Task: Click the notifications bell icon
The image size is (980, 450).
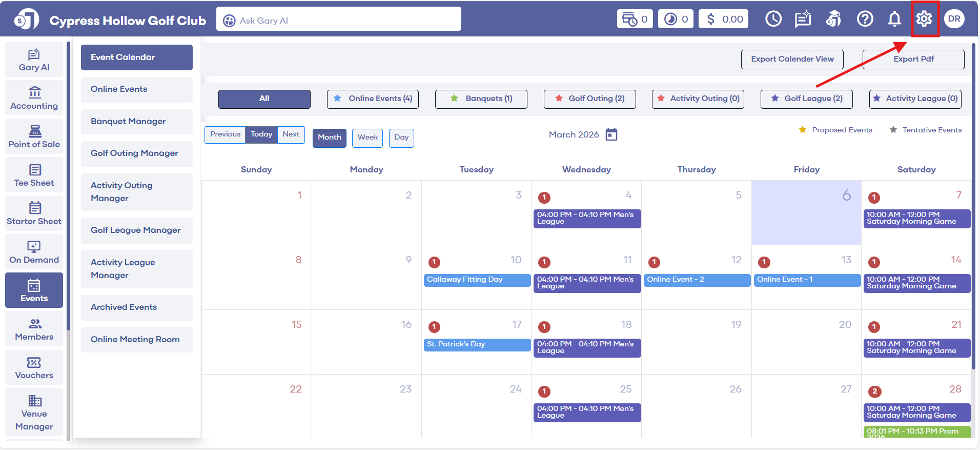Action: coord(894,19)
